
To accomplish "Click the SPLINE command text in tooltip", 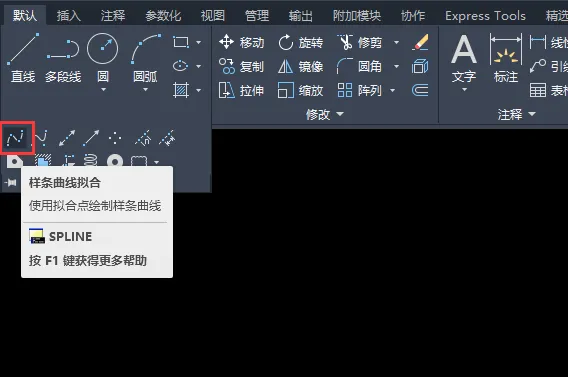I will tap(70, 236).
